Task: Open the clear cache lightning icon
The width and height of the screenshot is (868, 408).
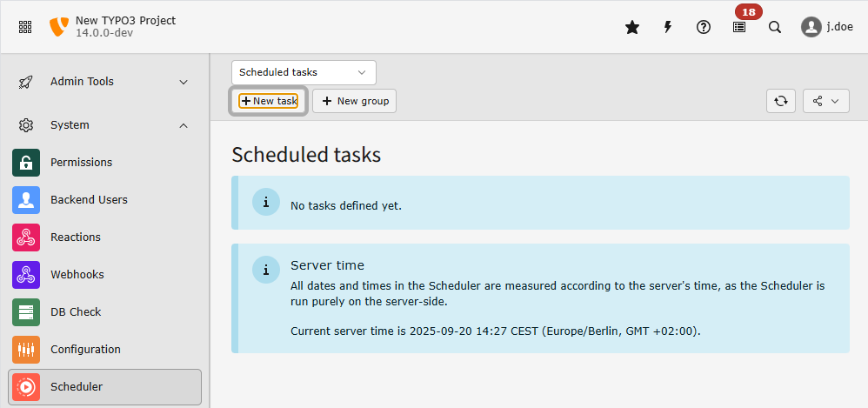Action: pos(668,27)
